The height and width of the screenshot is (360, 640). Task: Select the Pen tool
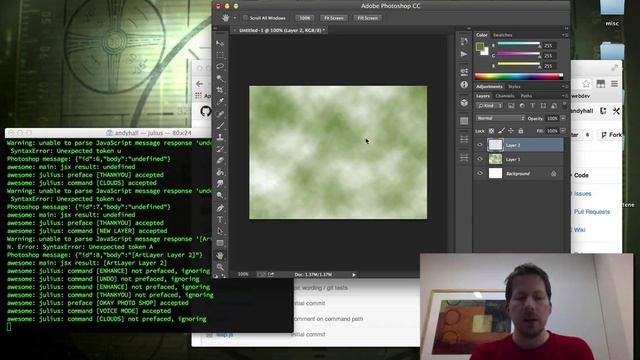point(220,208)
